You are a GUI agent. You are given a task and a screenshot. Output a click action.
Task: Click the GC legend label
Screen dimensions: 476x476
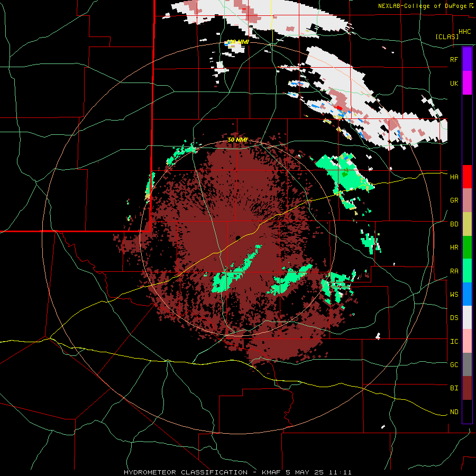(454, 364)
